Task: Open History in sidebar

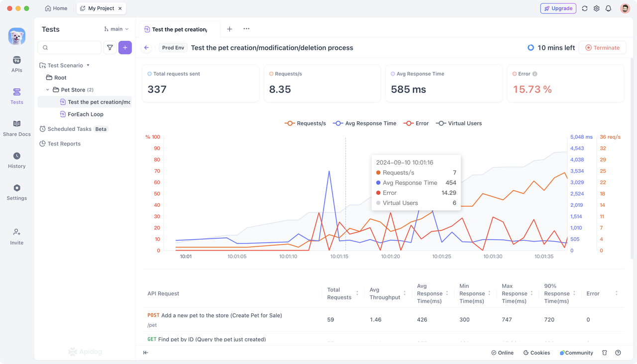Action: [x=17, y=160]
